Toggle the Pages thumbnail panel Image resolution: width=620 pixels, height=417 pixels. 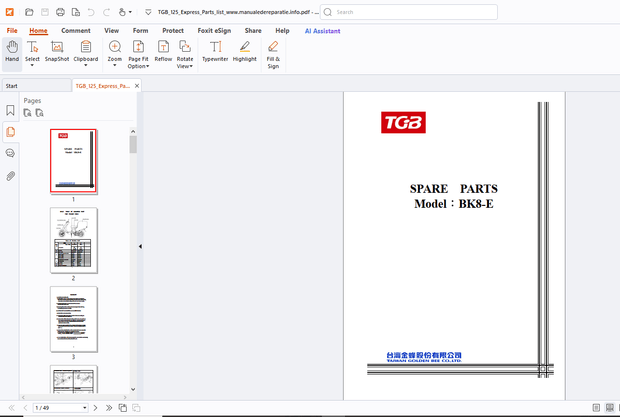[10, 132]
